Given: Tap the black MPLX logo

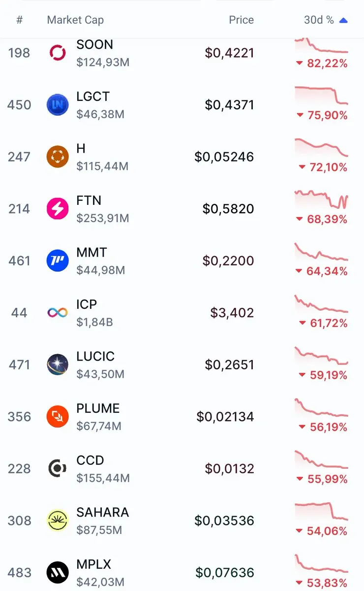Looking at the screenshot, I should tap(58, 572).
